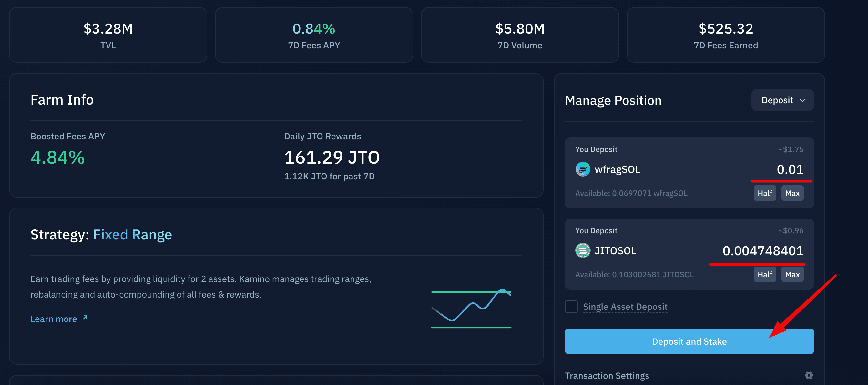Click 1.12K JTO for past 7D text
This screenshot has height=385, width=868.
[x=329, y=176]
